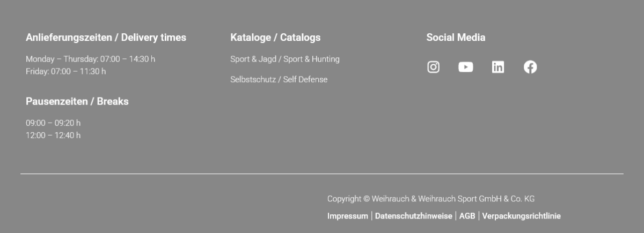Open Selbstschutz / Self Defense catalog
Viewport: 644px width, 233px height.
[x=279, y=79]
